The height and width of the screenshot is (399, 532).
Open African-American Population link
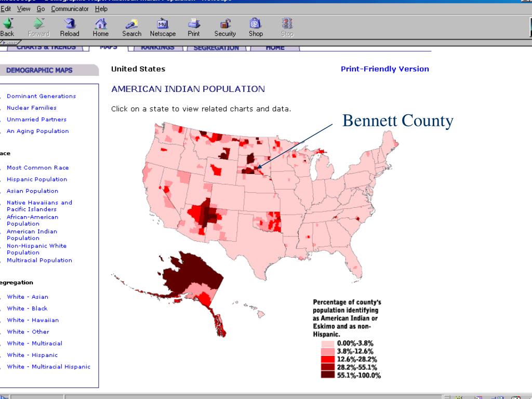coord(32,220)
